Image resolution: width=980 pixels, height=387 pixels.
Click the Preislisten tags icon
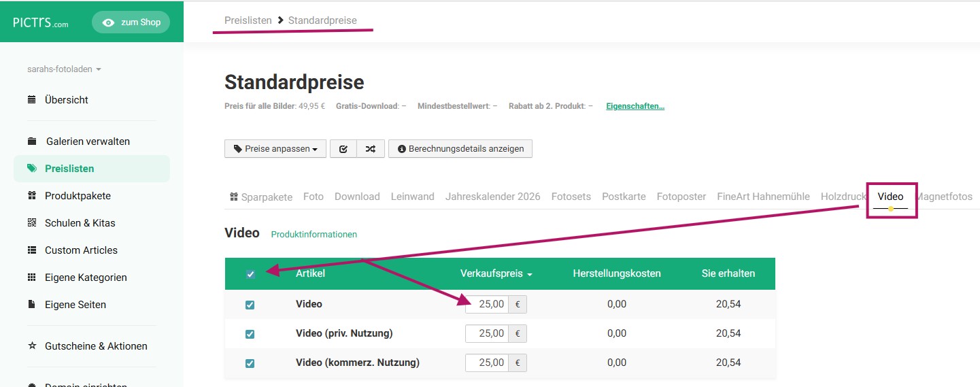(x=32, y=169)
